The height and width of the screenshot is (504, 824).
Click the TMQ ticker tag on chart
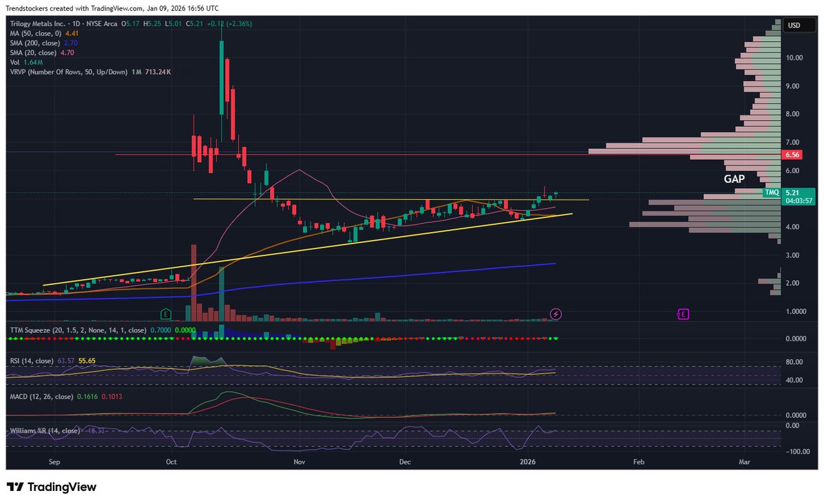772,193
